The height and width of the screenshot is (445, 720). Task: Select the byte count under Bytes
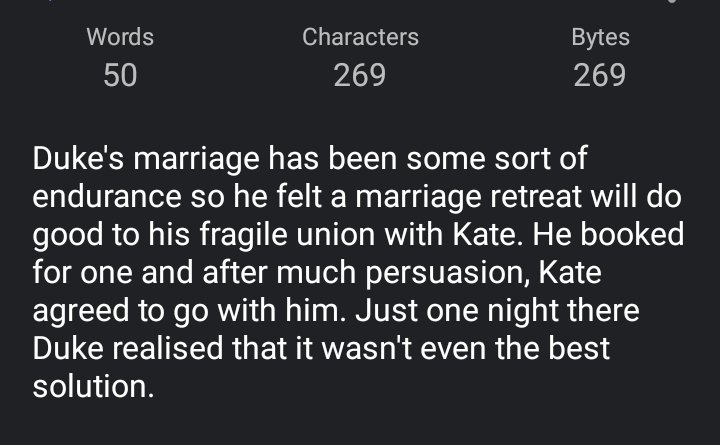[600, 75]
